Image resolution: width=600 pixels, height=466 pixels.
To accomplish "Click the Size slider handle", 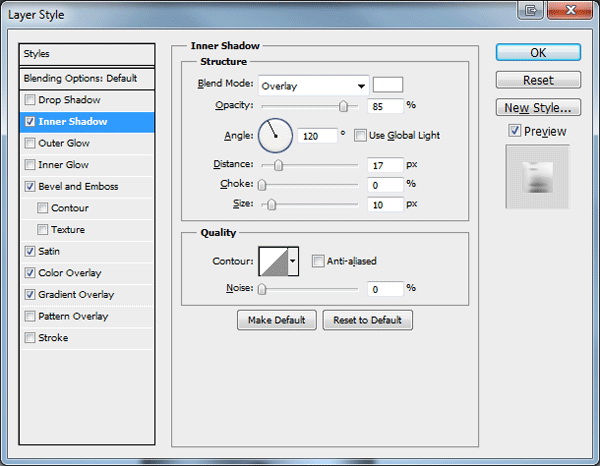I will tap(271, 205).
